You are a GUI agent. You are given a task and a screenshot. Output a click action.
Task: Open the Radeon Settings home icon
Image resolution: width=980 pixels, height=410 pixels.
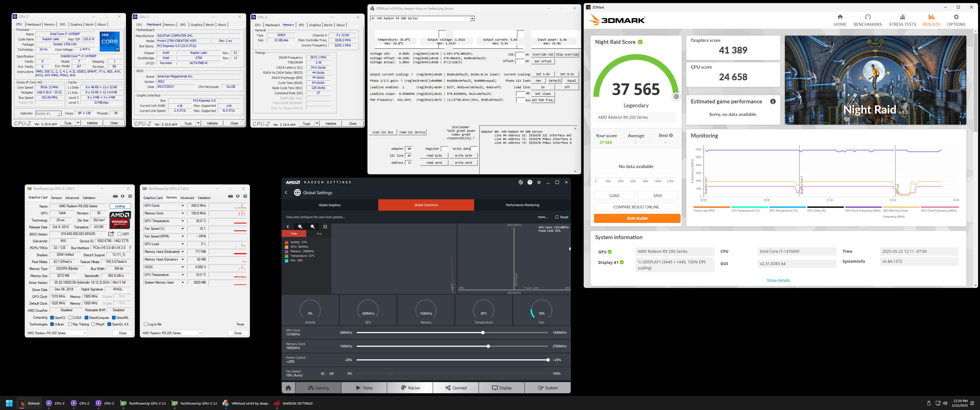coord(288,388)
